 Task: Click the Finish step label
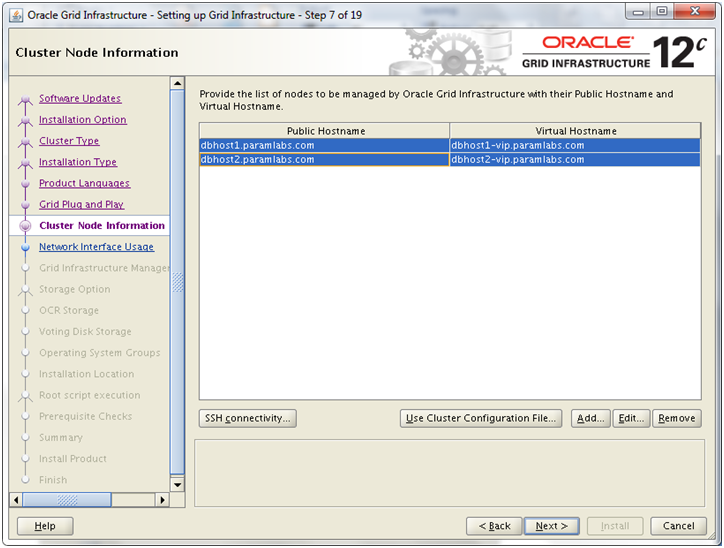click(x=53, y=480)
